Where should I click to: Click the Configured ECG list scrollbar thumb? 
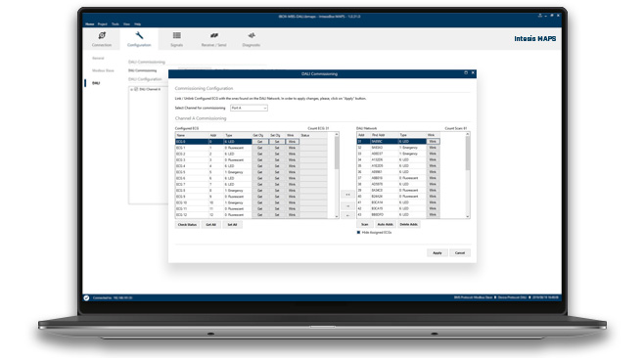point(337,153)
